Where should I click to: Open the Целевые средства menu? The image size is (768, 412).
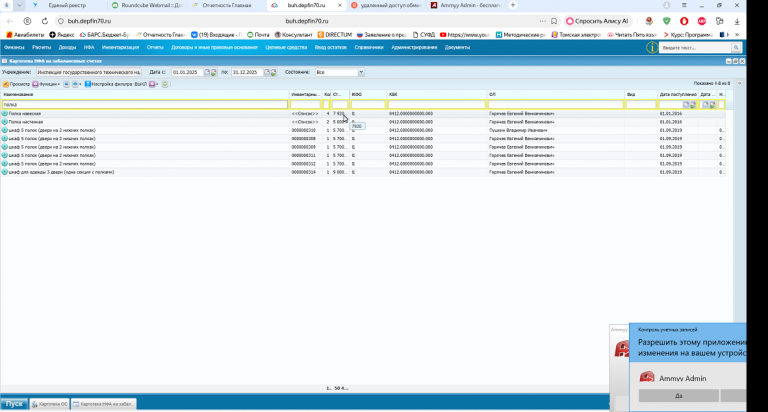[x=286, y=48]
